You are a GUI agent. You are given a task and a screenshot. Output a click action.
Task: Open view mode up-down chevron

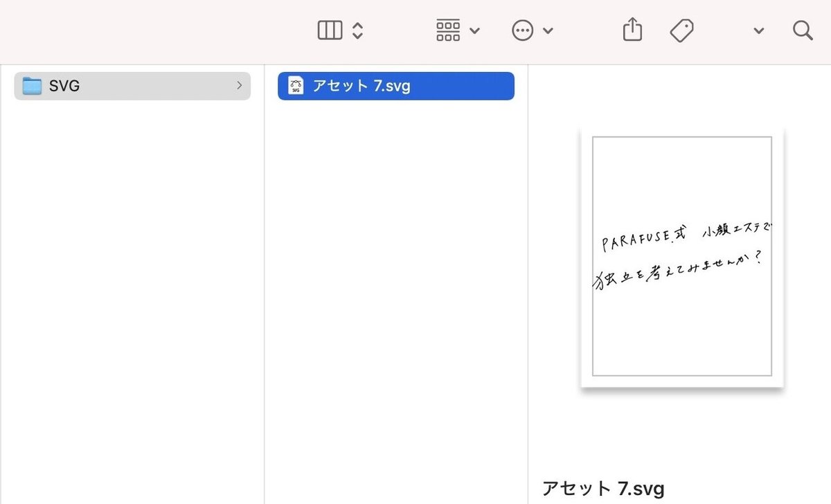[x=357, y=30]
